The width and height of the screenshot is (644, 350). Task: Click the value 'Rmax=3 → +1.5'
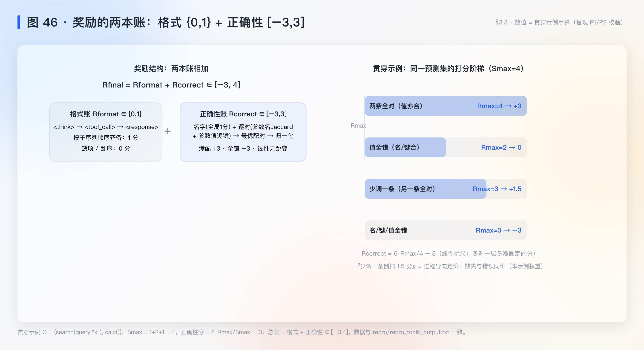[497, 189]
